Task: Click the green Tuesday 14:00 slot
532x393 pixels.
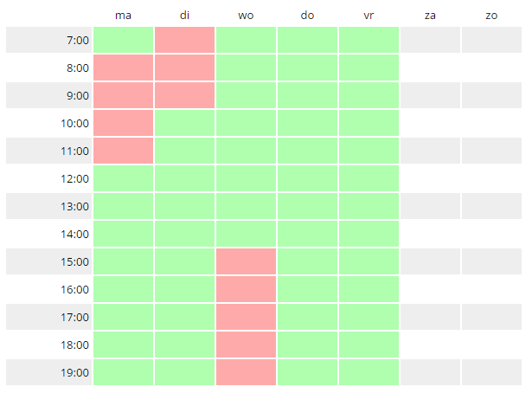Action: tap(184, 234)
